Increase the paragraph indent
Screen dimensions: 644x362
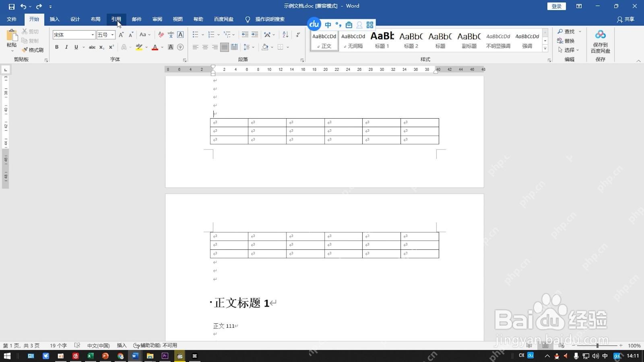tap(255, 35)
